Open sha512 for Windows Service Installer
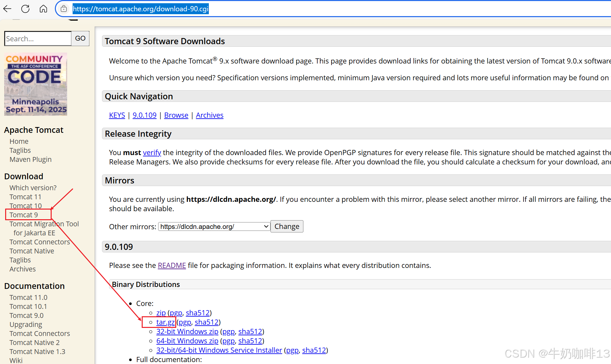Screen dimensions: 611x364 (x=314, y=350)
